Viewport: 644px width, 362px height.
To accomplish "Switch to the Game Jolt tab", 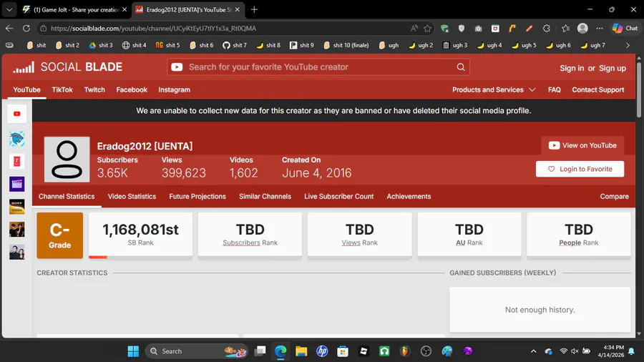I will (x=74, y=9).
